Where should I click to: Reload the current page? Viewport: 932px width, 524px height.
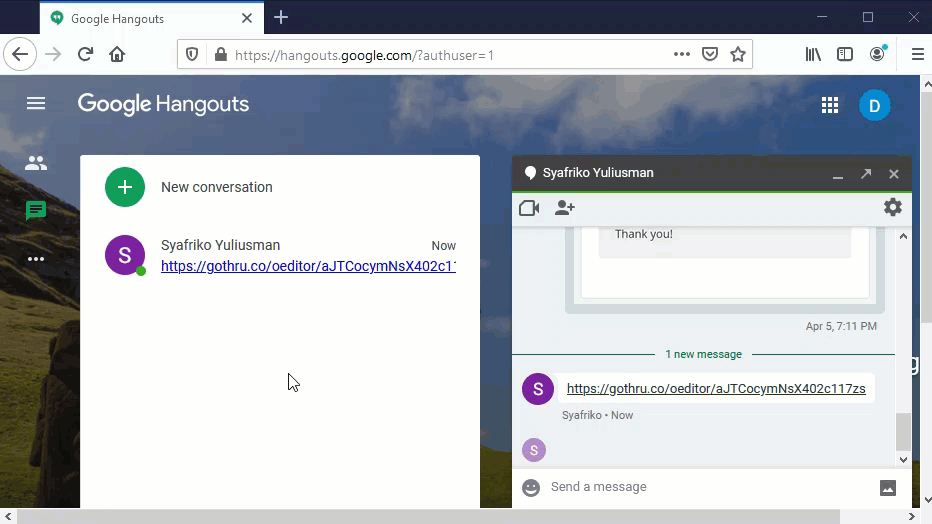[x=85, y=55]
